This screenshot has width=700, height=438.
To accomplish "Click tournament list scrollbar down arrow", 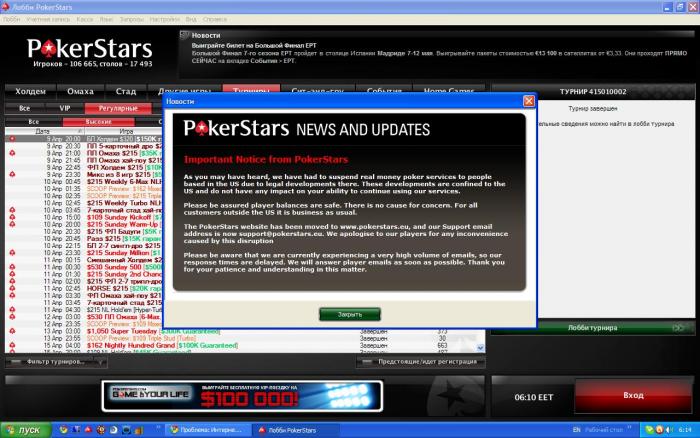I will [x=480, y=348].
